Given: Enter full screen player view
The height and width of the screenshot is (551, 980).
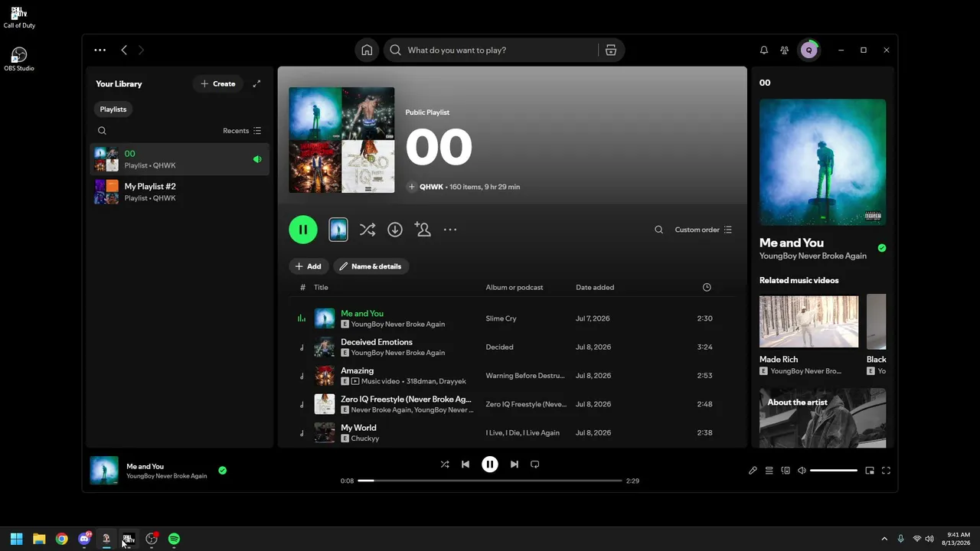Looking at the screenshot, I should (x=886, y=471).
